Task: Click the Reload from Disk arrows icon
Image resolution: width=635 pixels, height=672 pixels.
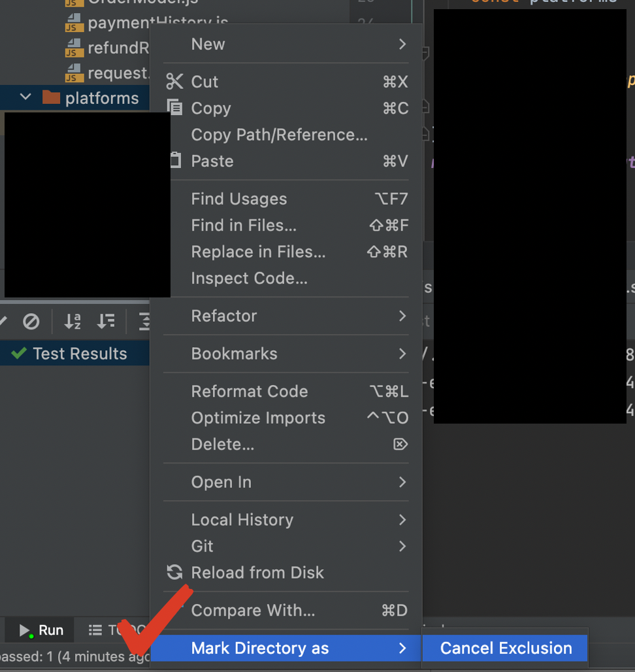Action: pos(174,573)
